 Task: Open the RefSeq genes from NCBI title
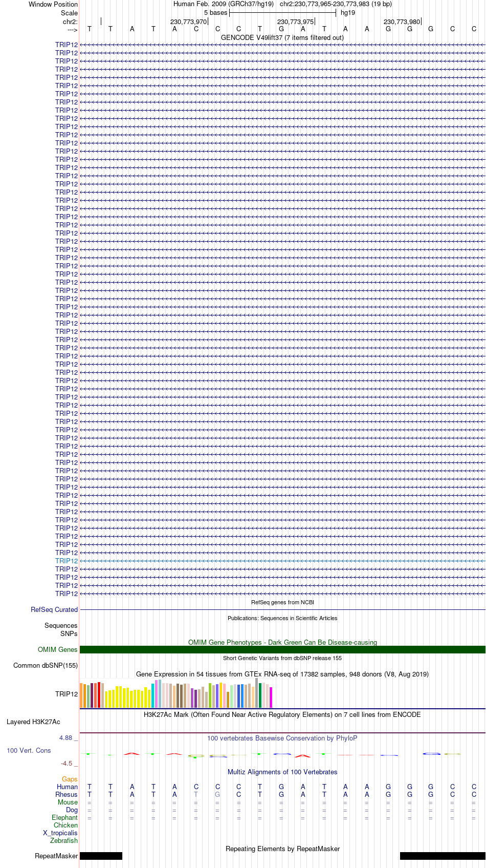(282, 602)
